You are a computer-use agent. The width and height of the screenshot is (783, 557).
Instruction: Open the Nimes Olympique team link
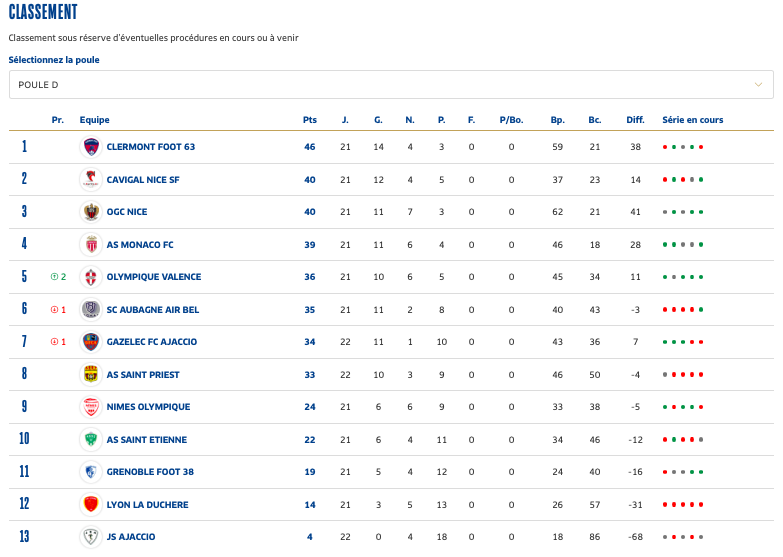pyautogui.click(x=148, y=407)
